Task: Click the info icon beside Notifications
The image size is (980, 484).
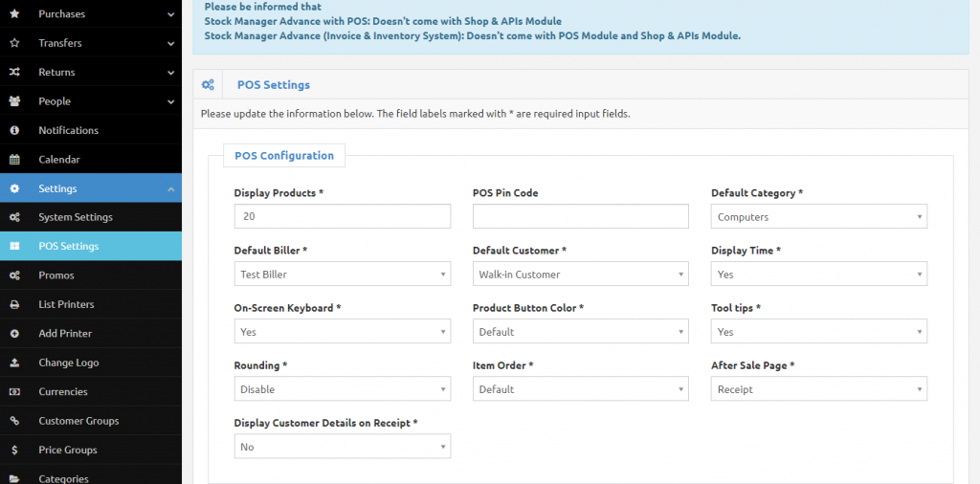Action: pos(14,130)
